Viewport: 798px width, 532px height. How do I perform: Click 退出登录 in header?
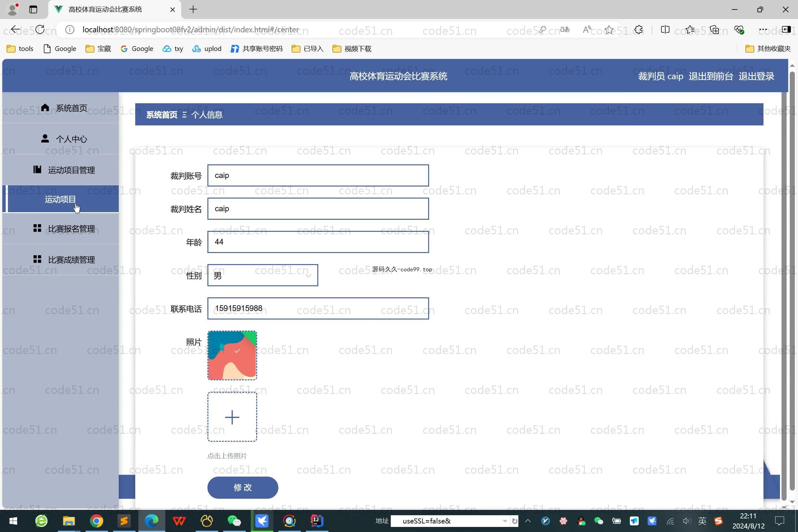click(x=756, y=76)
